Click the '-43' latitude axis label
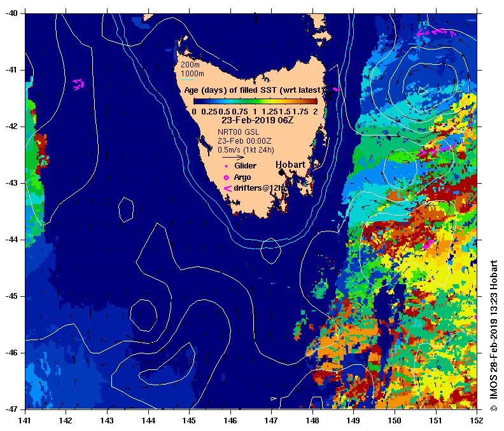This screenshot has height=431, width=504. coord(11,183)
